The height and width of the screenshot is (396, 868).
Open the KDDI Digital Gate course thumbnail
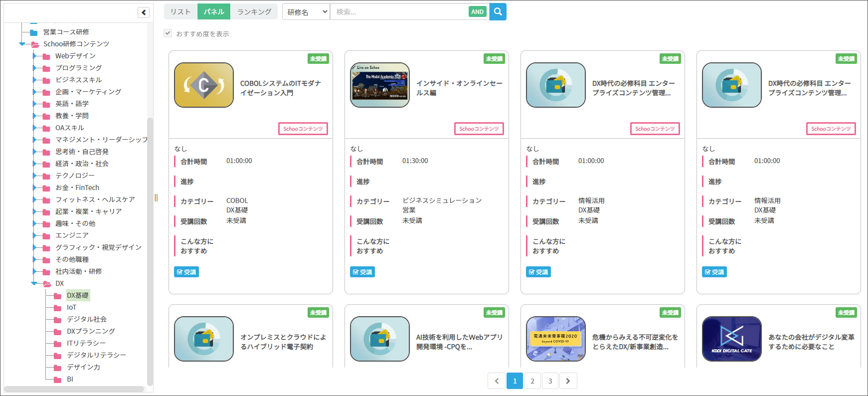pos(732,339)
